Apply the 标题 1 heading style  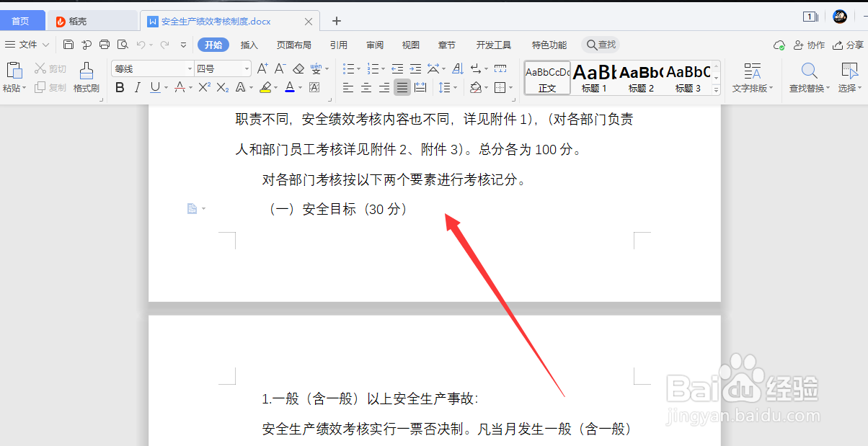coord(594,78)
